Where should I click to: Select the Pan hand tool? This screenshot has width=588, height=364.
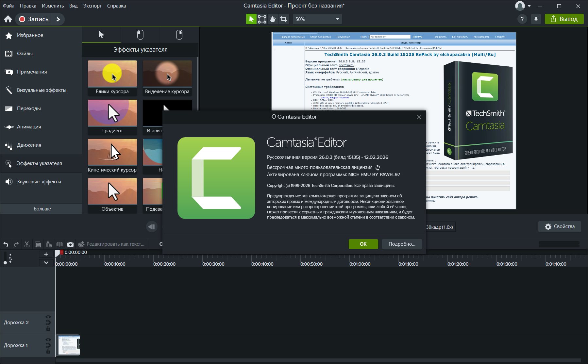coord(273,19)
